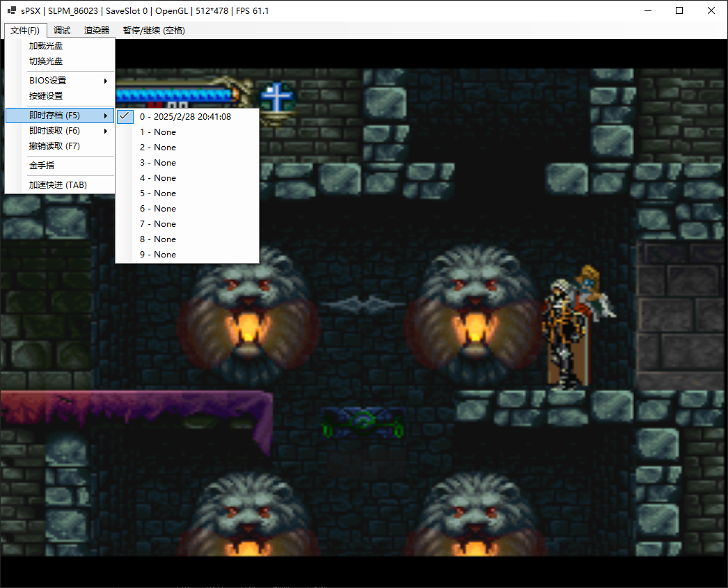Save to slot 5 - None

[187, 193]
